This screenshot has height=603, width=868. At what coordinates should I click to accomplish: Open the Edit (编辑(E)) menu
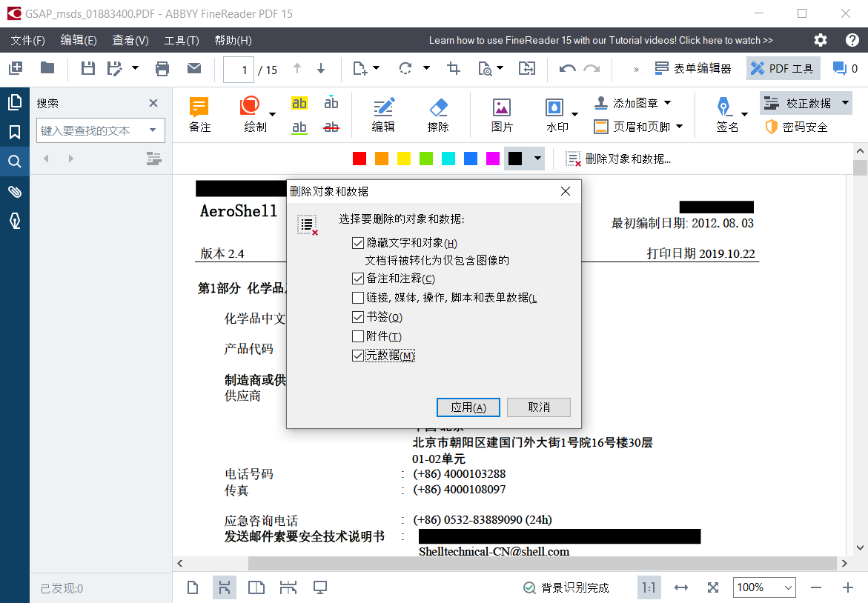(x=79, y=41)
